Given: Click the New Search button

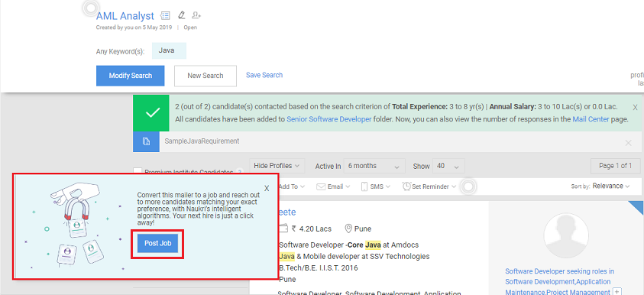Looking at the screenshot, I should point(205,76).
